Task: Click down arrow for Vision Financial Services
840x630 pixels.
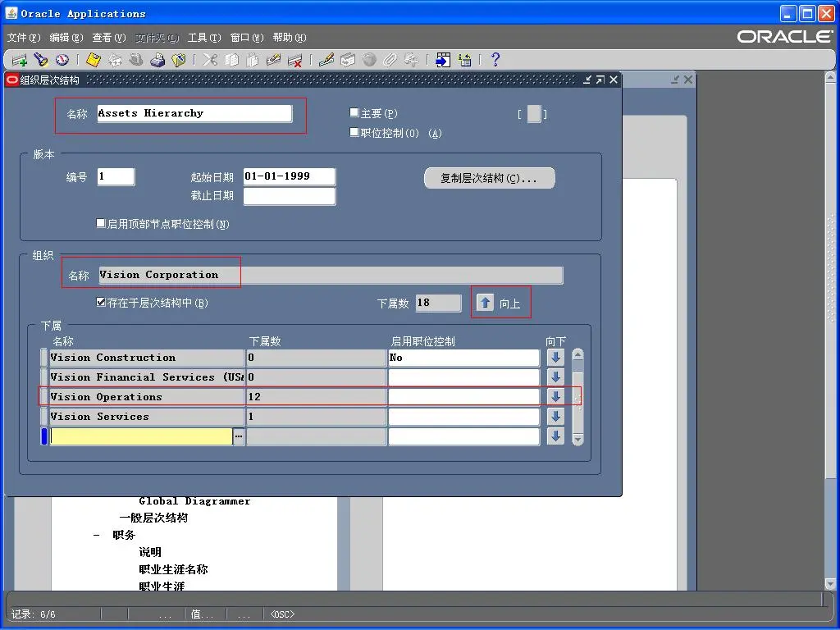Action: 555,377
